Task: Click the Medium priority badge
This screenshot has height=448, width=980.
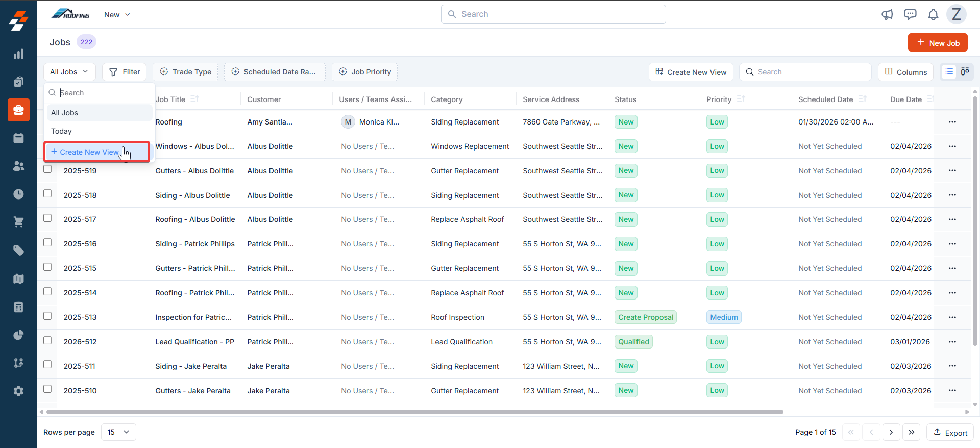Action: point(724,317)
